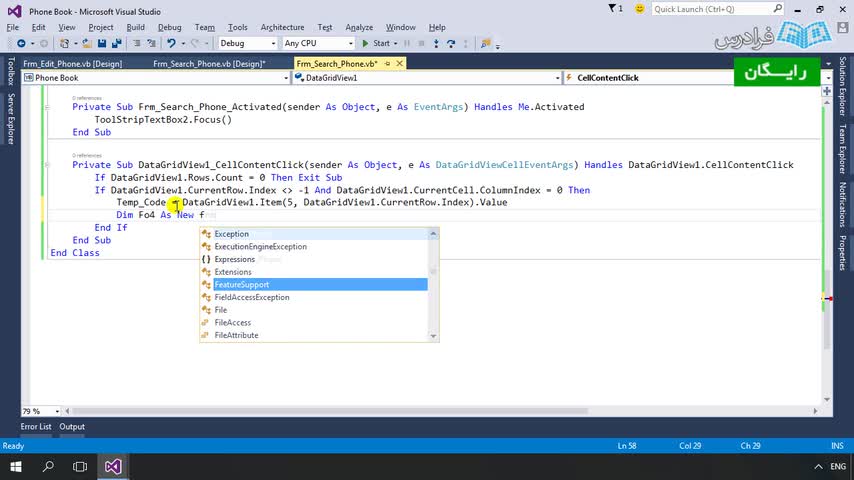Click the Redo arrow icon
The width and height of the screenshot is (854, 480).
click(194, 43)
